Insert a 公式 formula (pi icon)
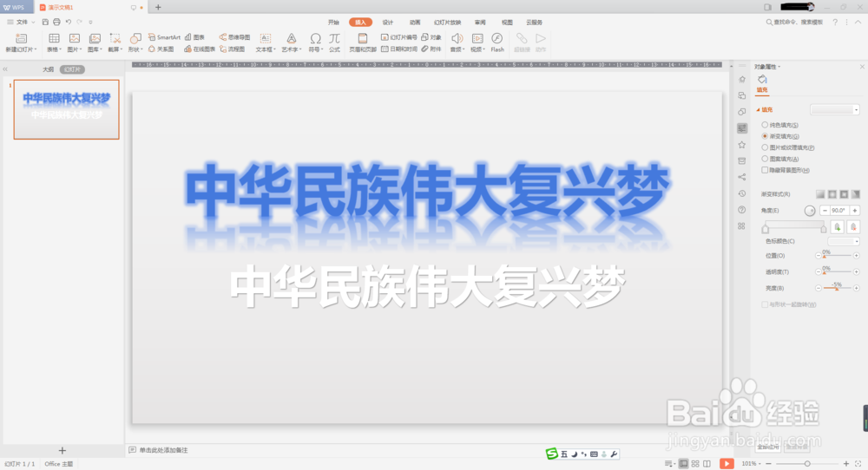This screenshot has width=868, height=470. point(334,38)
